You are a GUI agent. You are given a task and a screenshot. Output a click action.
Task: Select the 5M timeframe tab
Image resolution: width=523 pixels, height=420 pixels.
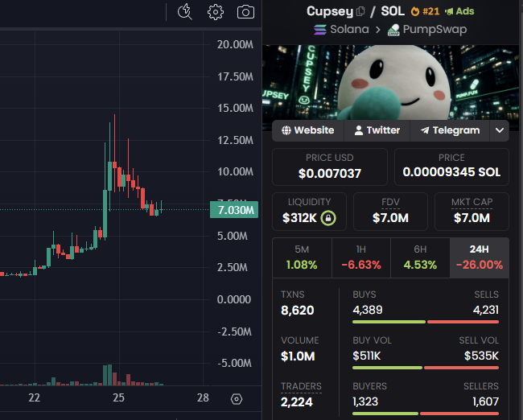click(302, 257)
